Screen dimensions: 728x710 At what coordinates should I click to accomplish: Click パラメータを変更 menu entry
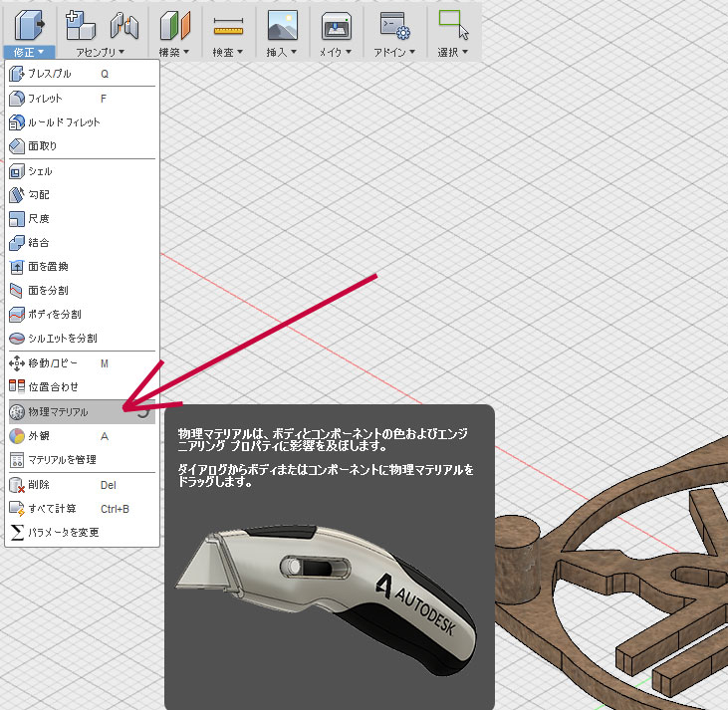click(63, 532)
